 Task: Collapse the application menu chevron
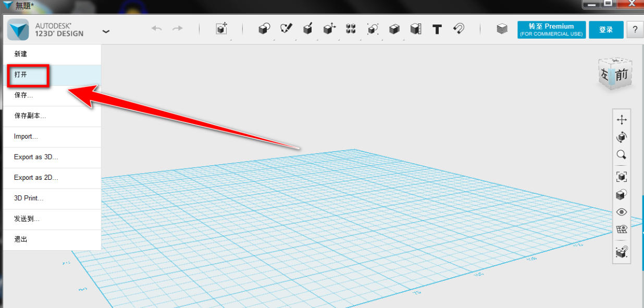click(106, 31)
